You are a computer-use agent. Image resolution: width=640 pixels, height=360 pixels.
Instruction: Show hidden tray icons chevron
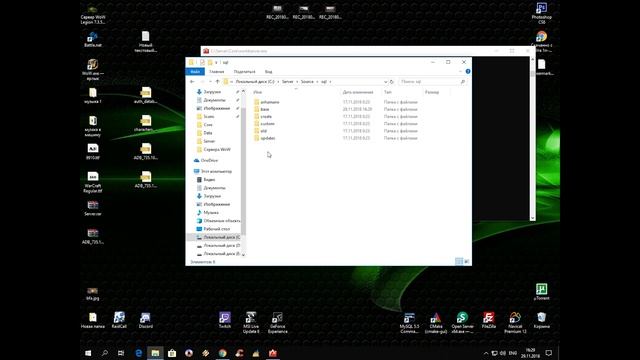click(486, 353)
